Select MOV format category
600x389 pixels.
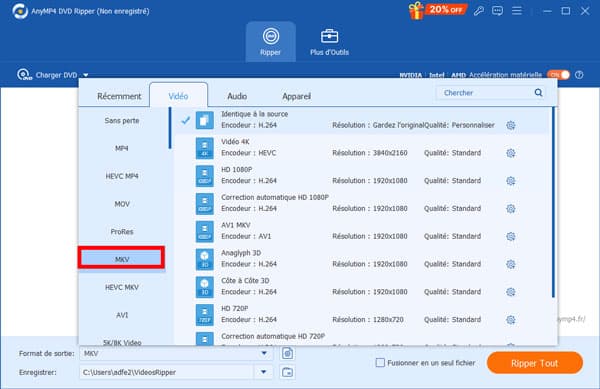tap(122, 204)
